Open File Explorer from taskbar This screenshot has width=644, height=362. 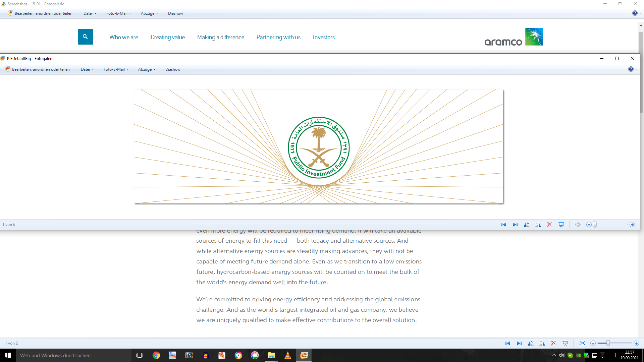pos(271,355)
